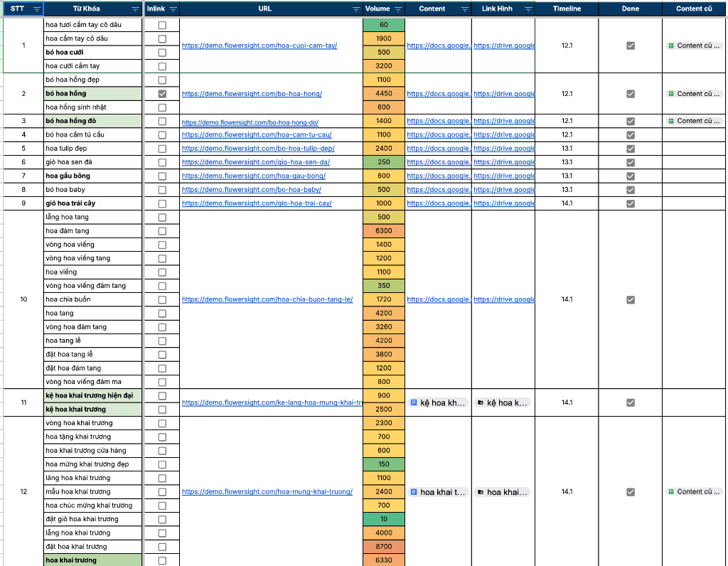Select keyword cell giỏ hoa trái cây
The image size is (728, 566).
point(93,203)
